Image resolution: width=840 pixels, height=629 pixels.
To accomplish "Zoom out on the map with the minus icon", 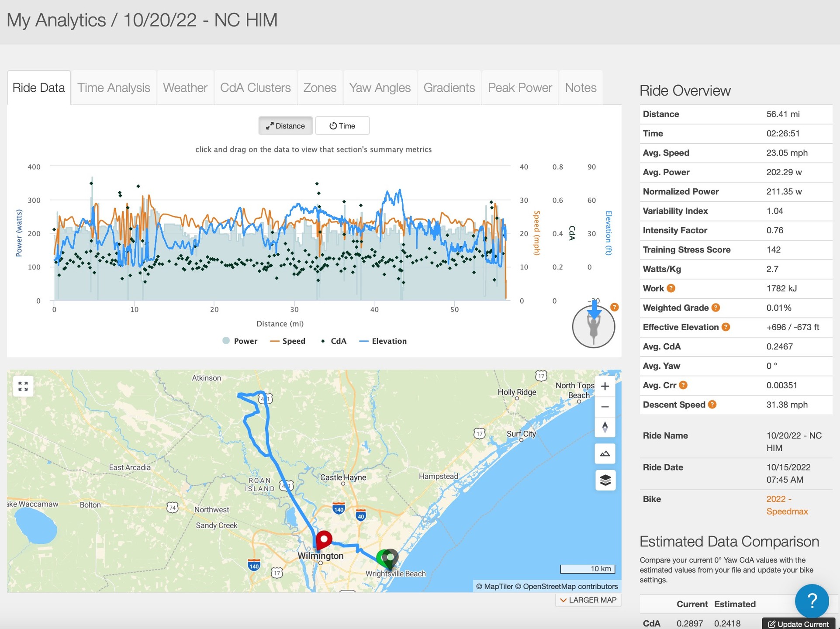I will (605, 407).
